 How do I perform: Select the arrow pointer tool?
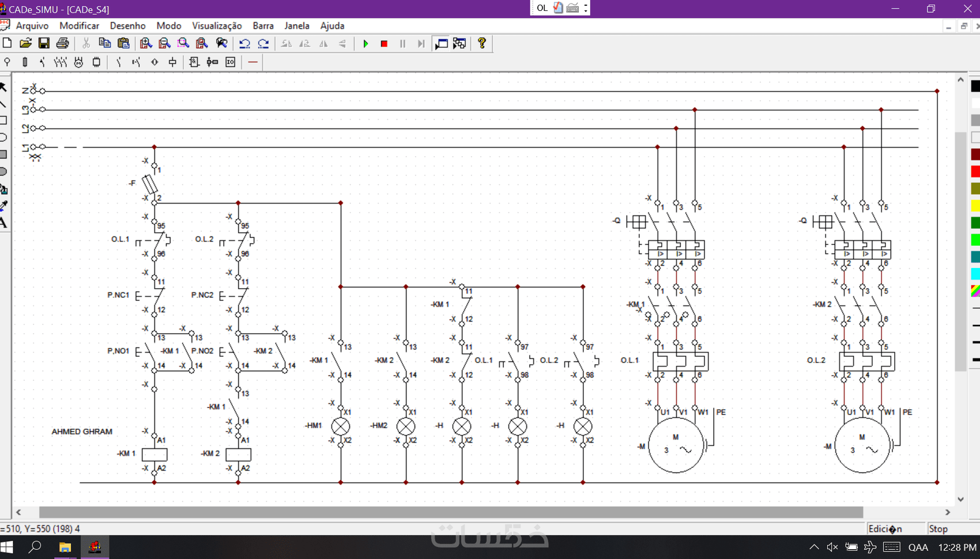click(x=3, y=87)
